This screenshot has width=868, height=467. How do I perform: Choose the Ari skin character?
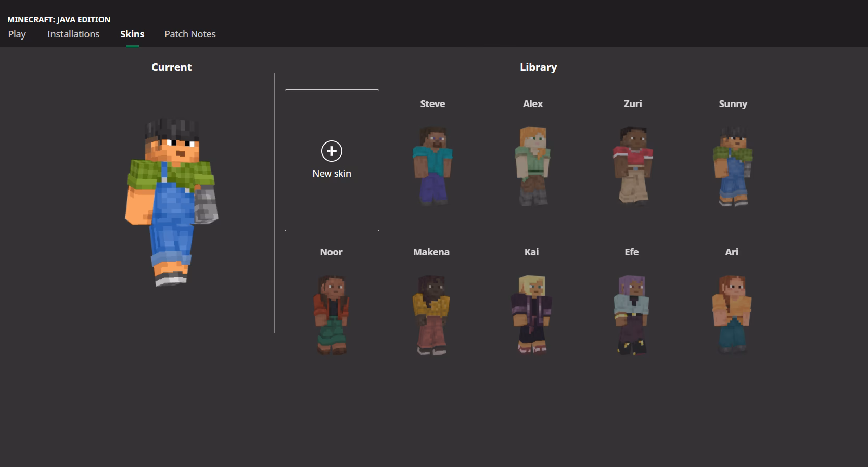[x=732, y=315]
